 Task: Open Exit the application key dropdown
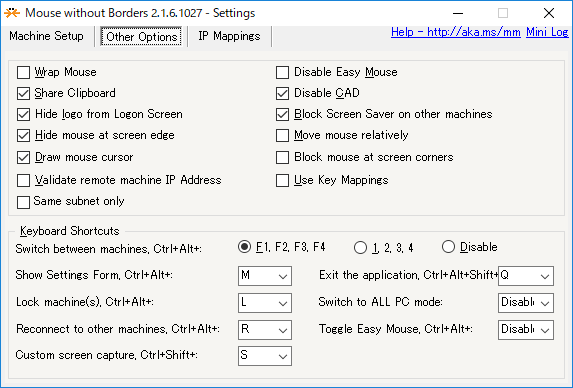click(526, 276)
